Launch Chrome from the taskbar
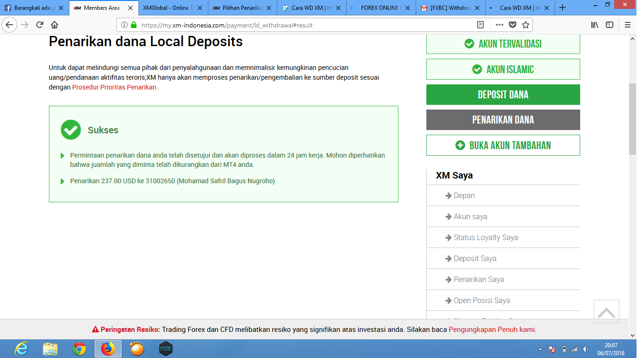This screenshot has height=358, width=644. click(79, 349)
